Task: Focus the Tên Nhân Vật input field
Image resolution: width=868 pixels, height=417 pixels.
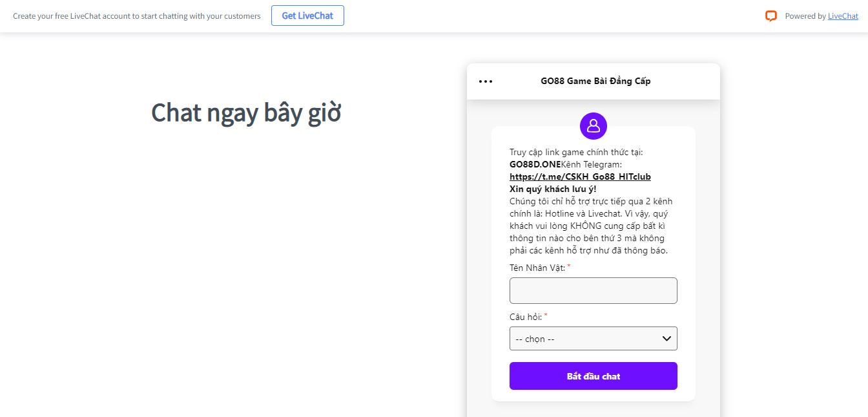Action: pyautogui.click(x=593, y=291)
